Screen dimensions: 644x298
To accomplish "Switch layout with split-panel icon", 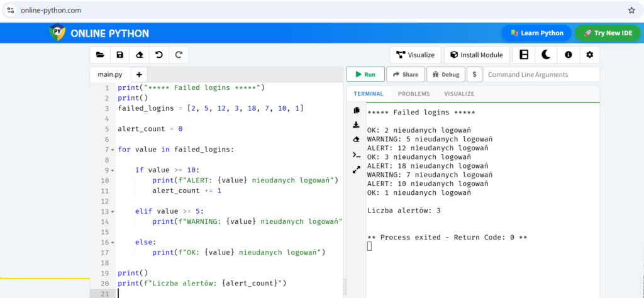I will pos(524,55).
